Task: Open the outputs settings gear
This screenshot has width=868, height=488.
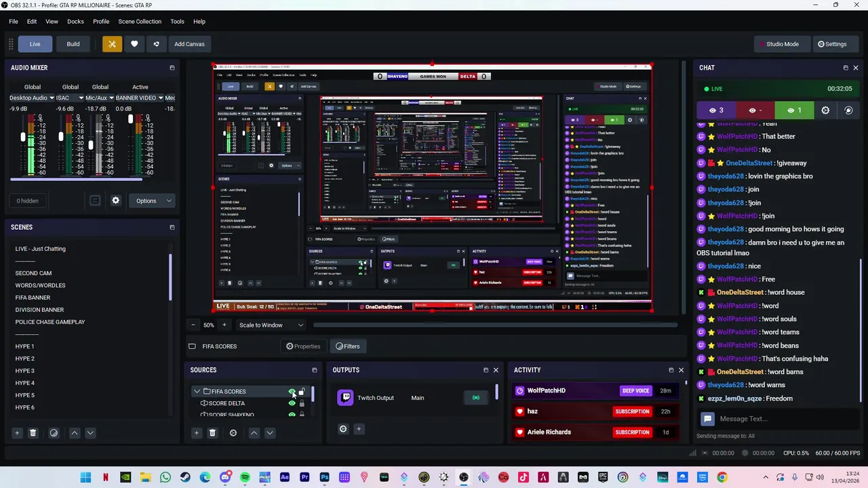Action: coord(343,428)
